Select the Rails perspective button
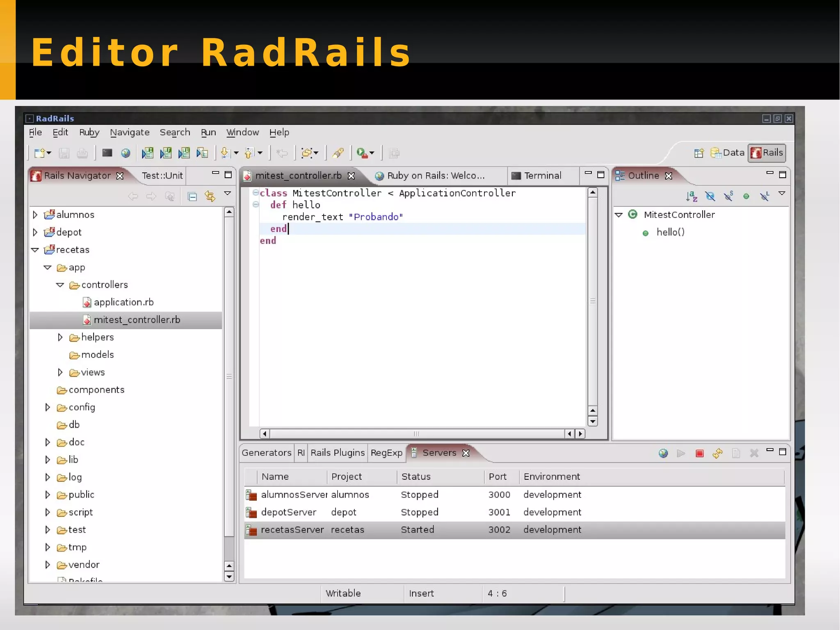Screen dimensions: 840x630 767,153
